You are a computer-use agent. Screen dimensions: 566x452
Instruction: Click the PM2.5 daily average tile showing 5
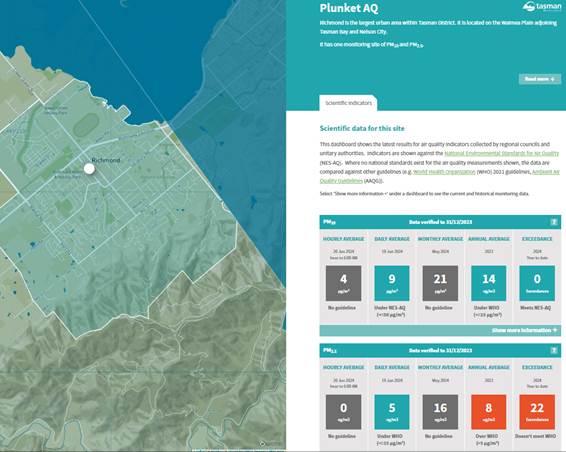[x=392, y=412]
